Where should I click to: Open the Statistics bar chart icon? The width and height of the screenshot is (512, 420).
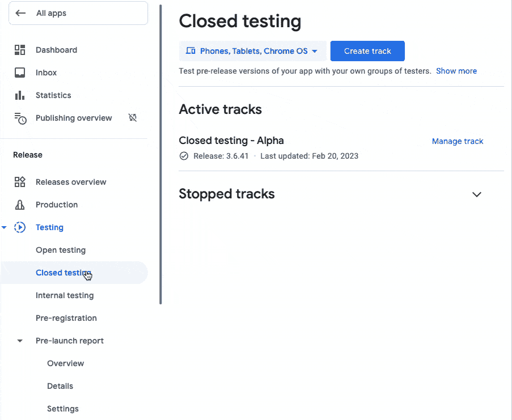point(20,95)
